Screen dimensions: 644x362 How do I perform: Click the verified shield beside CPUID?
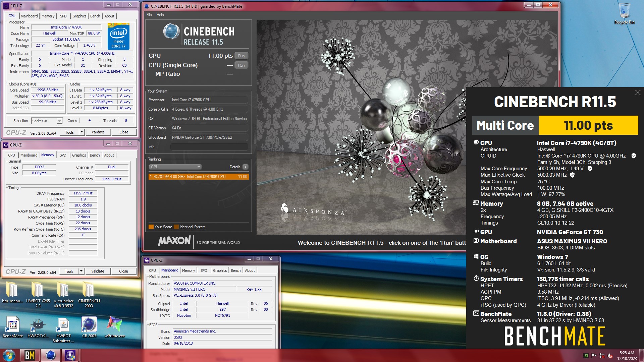click(634, 156)
